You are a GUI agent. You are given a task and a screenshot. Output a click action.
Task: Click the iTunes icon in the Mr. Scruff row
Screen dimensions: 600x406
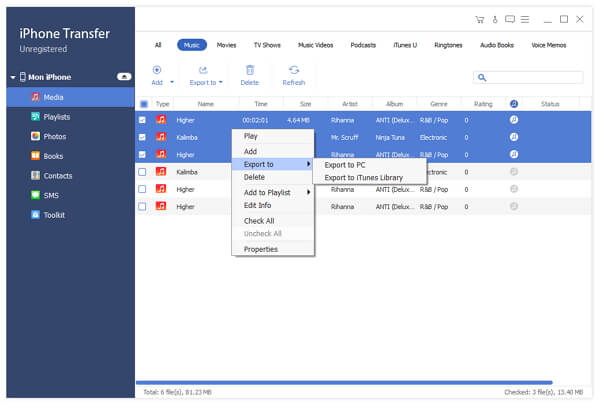[x=514, y=137]
